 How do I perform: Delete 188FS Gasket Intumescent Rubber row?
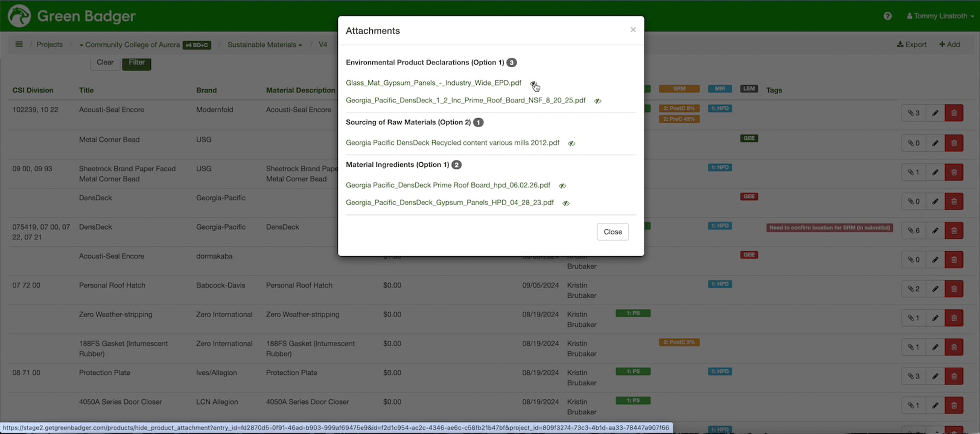(x=954, y=347)
